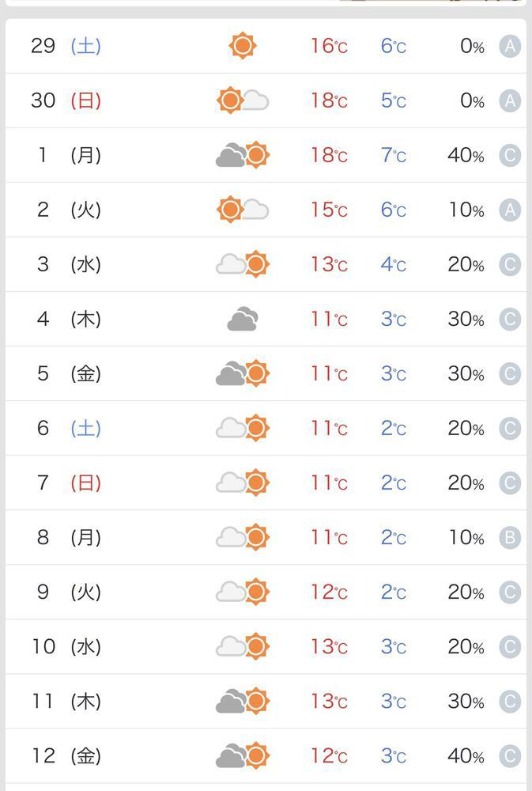This screenshot has width=532, height=791.
Task: Click the sun-and-cloud icon for the 30th
Action: pyautogui.click(x=243, y=100)
